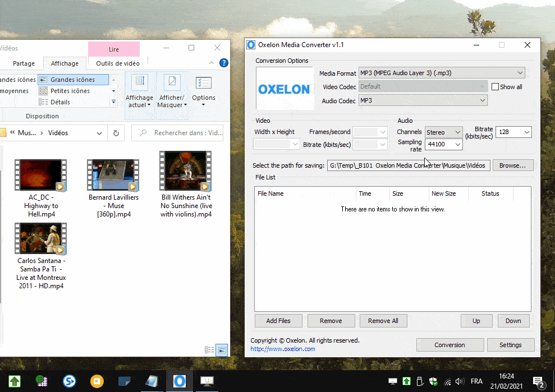
Task: Switch Explorer to large thumbnails view via bottom-right icon
Action: (x=222, y=350)
